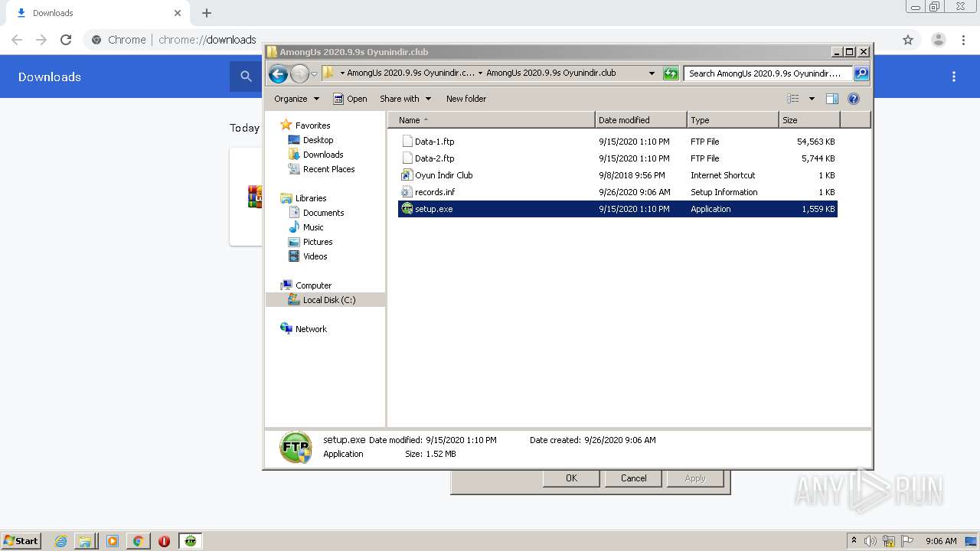Open the Windows Start menu

coord(21,540)
